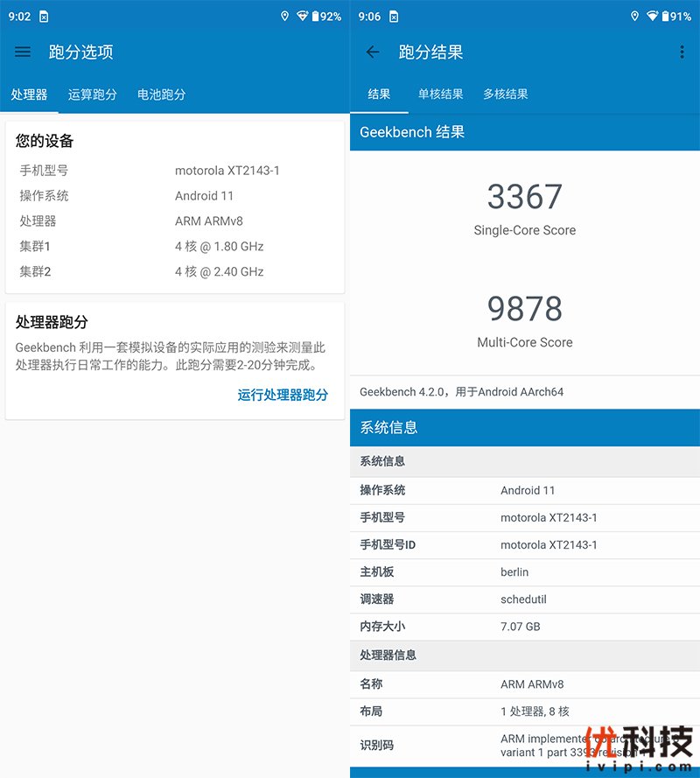Select the 您的设备 card heading
Viewport: 700px width, 778px height.
coord(45,141)
